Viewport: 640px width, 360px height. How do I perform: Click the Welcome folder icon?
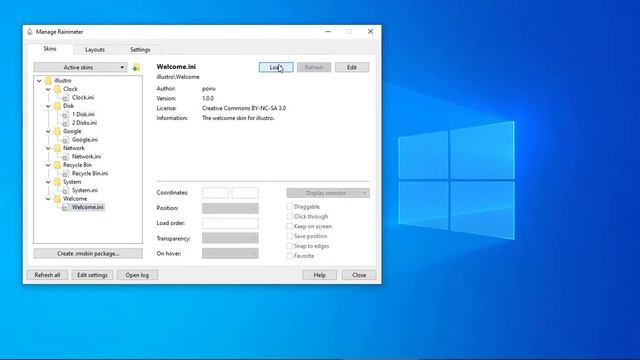(58, 199)
